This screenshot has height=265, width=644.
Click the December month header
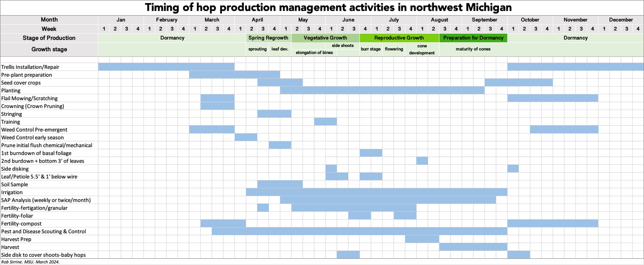[x=621, y=20]
